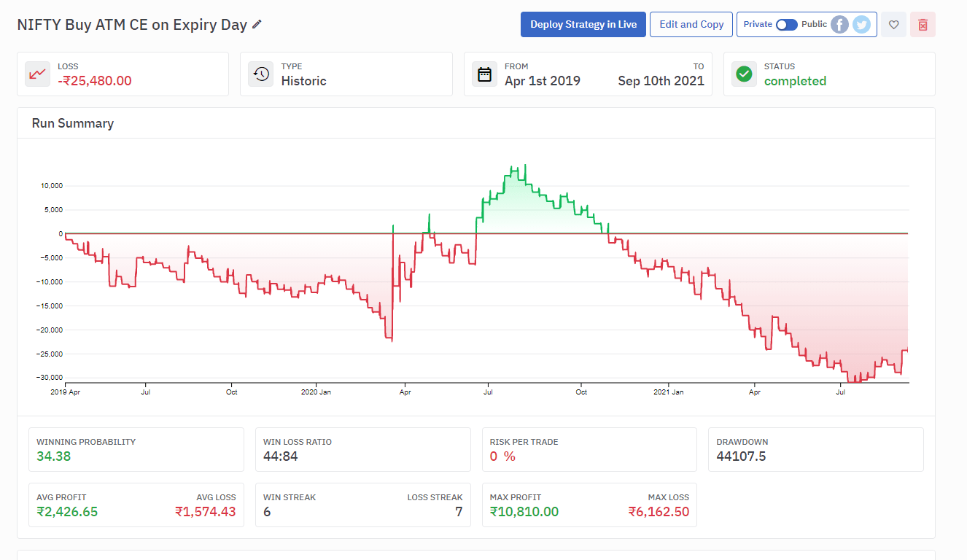
Task: Click Deploy Strategy in Live button
Action: pyautogui.click(x=583, y=24)
